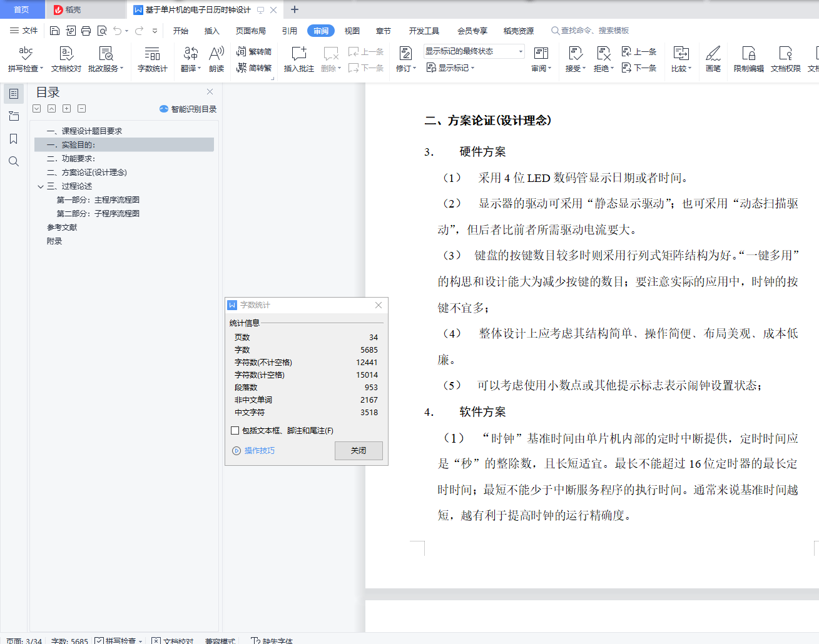This screenshot has height=644, width=819.
Task: Open the 视图 ribbon tab
Action: click(x=352, y=31)
